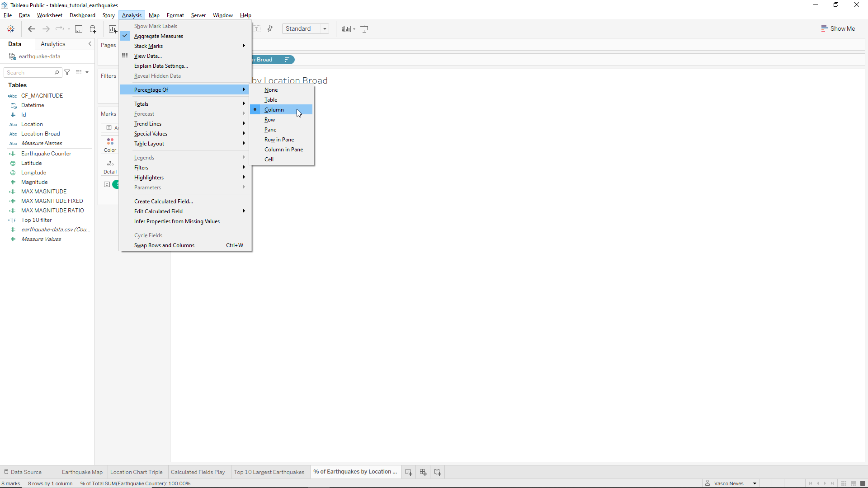This screenshot has width=868, height=488.
Task: Toggle the Aggregate Measures checkmark
Action: point(158,36)
